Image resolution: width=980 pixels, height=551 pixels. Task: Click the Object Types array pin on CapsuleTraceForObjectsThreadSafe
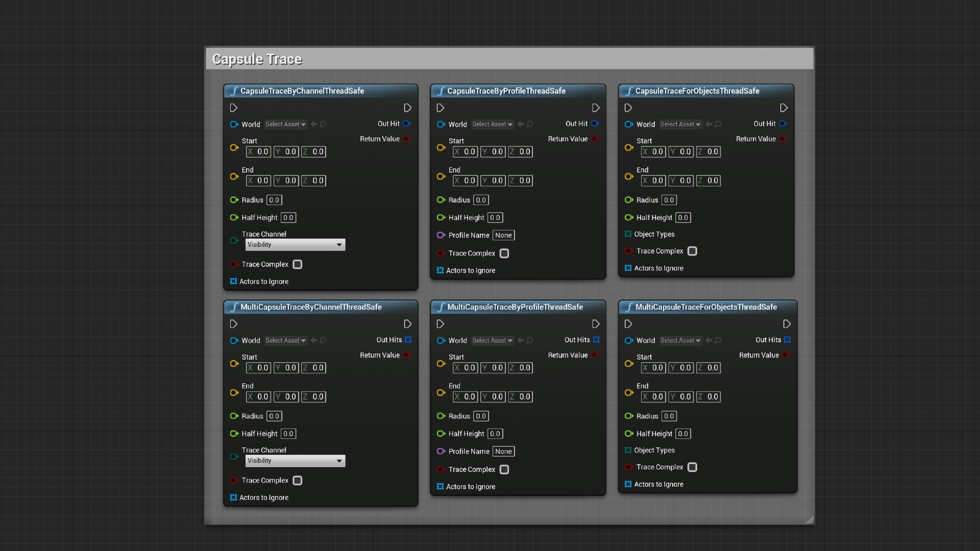[628, 234]
